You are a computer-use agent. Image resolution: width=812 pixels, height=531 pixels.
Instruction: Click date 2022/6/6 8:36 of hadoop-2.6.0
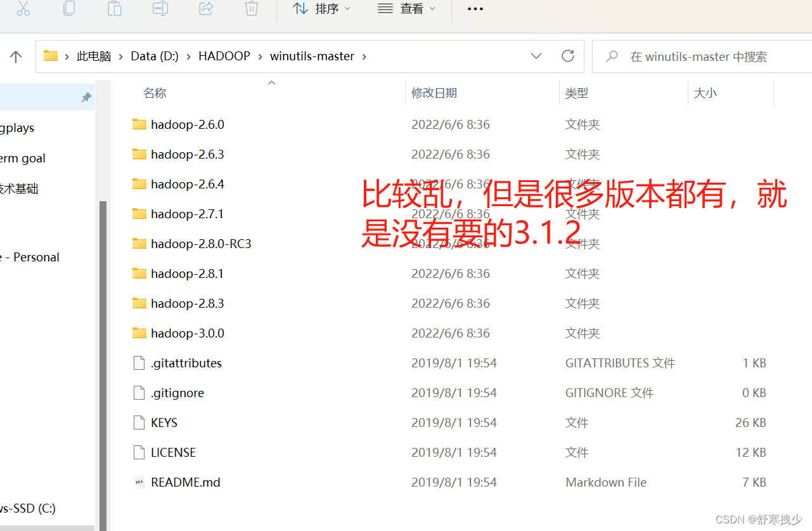point(451,124)
